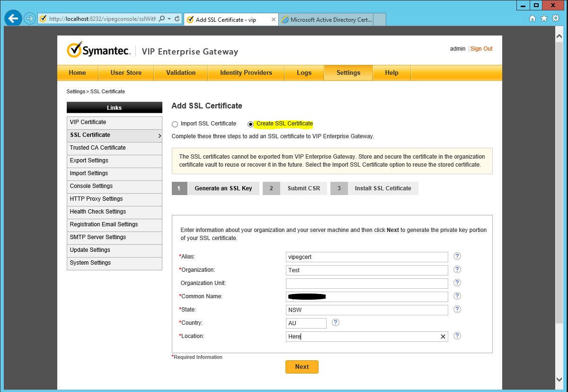Open the Logs menu tab
568x392 pixels.
(x=304, y=73)
